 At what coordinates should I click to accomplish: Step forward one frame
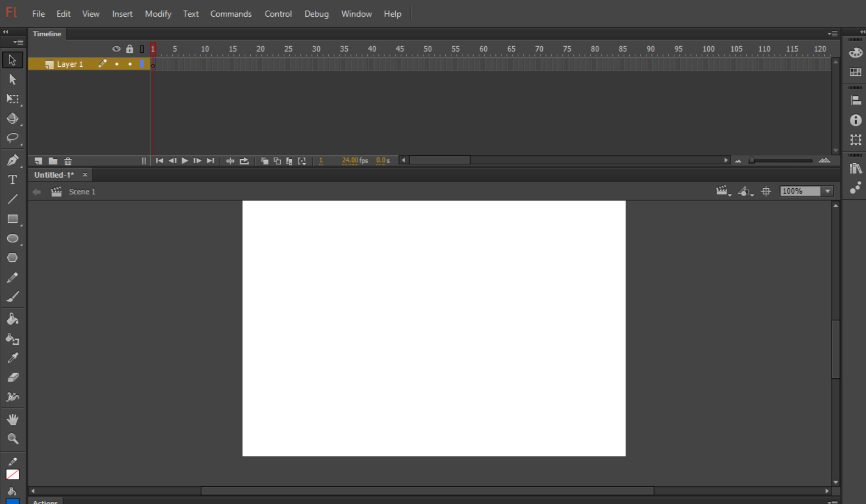[197, 161]
